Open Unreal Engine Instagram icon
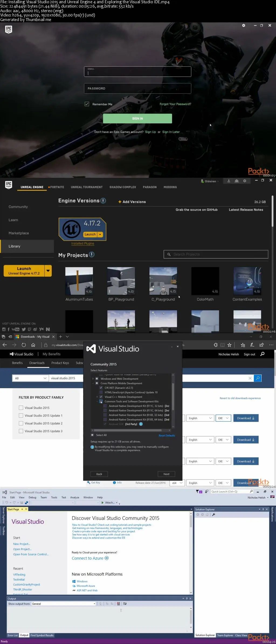The image size is (276, 644). (x=4, y=329)
